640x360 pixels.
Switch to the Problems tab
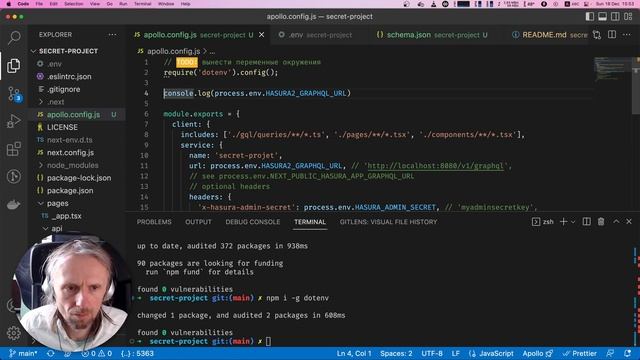[154, 222]
